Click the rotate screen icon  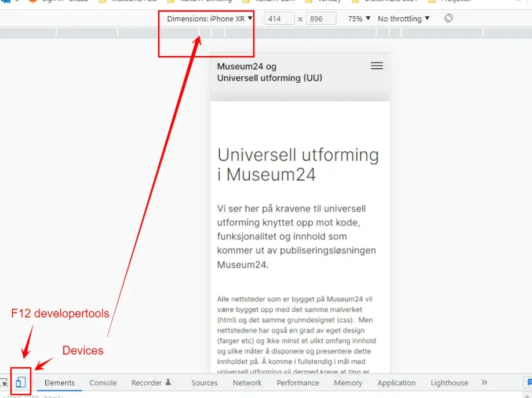449,19
